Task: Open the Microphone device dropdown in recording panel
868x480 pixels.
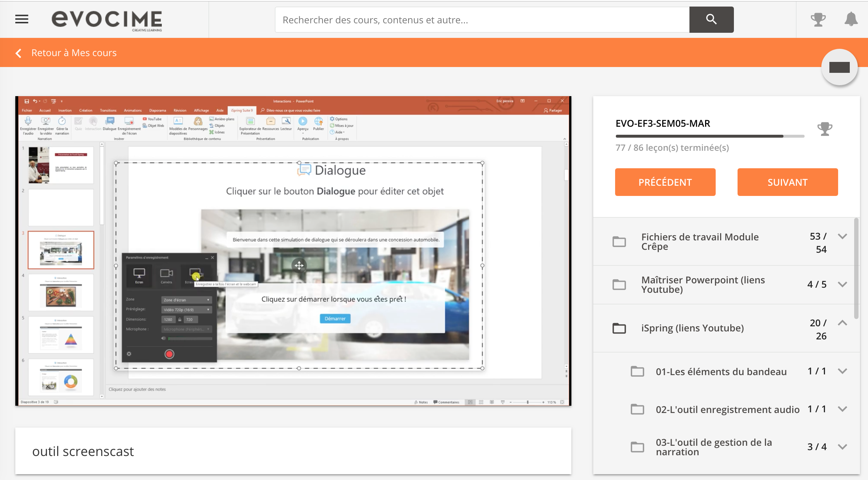Action: pos(187,329)
